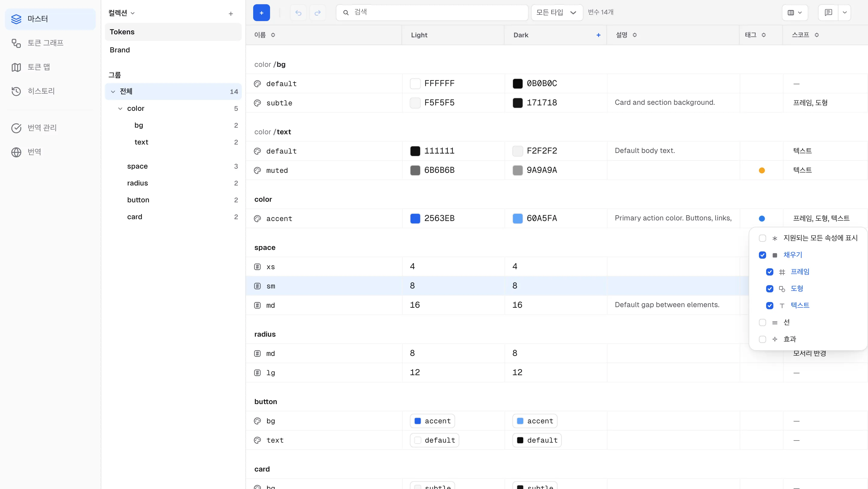Open 히스토리 in sidebar
868x489 pixels.
point(50,91)
